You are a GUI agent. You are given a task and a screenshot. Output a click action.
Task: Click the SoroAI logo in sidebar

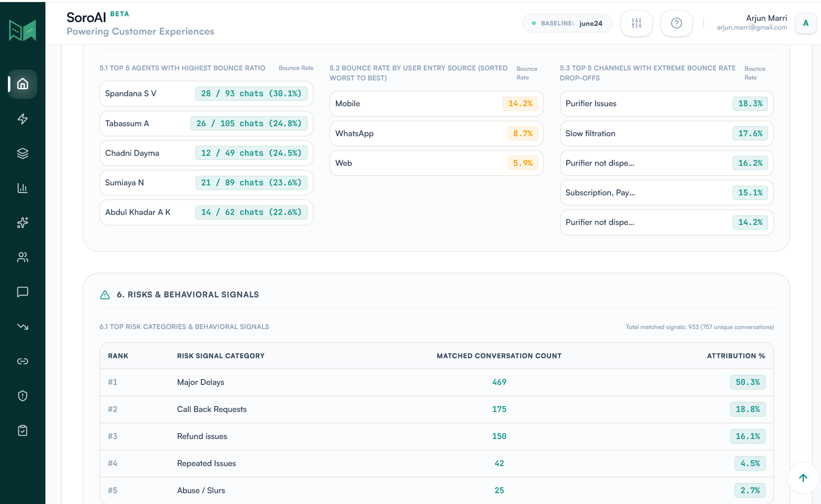point(23,30)
